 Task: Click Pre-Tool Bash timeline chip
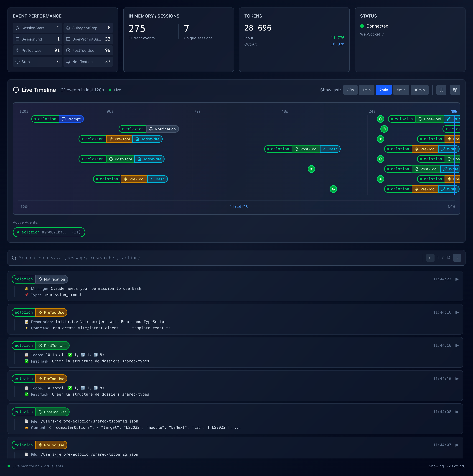point(130,179)
